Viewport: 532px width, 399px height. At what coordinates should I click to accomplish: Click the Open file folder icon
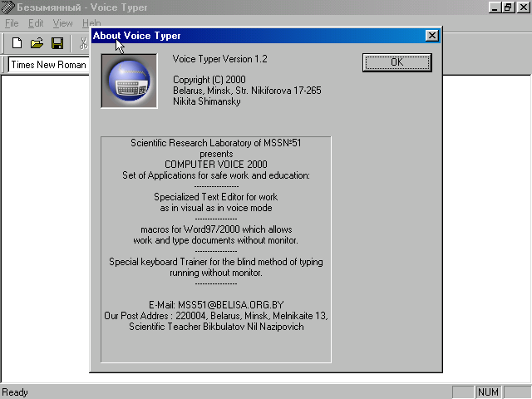click(37, 43)
